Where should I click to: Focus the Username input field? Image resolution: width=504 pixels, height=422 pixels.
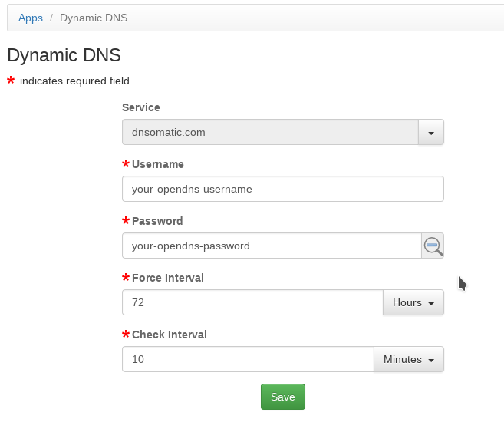[283, 189]
